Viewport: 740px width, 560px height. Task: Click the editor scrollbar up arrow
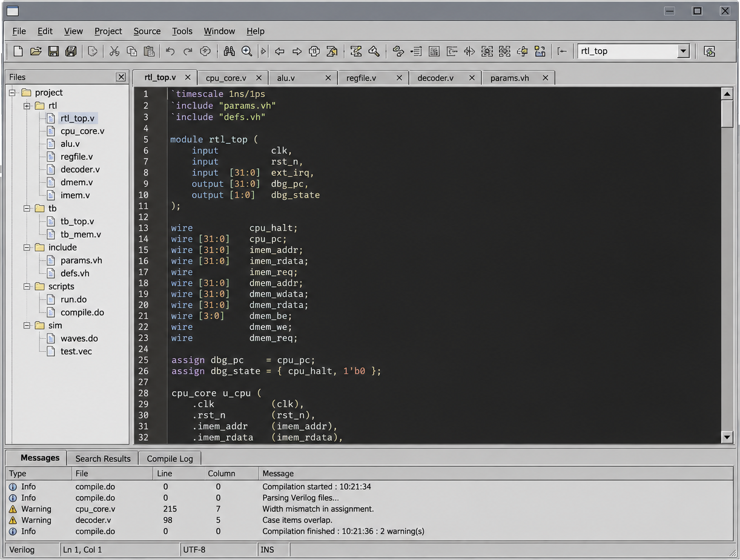[727, 94]
